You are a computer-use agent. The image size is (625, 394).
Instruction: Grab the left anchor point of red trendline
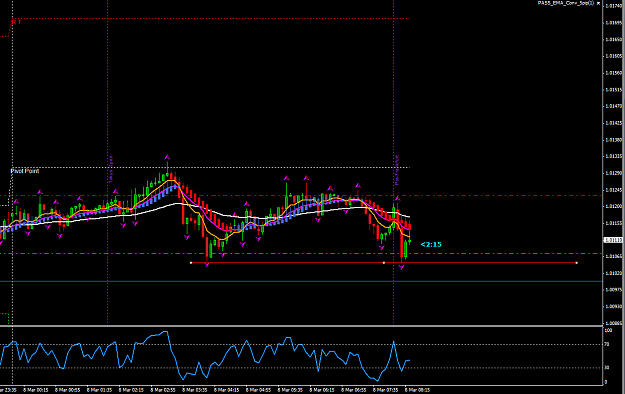pyautogui.click(x=191, y=262)
